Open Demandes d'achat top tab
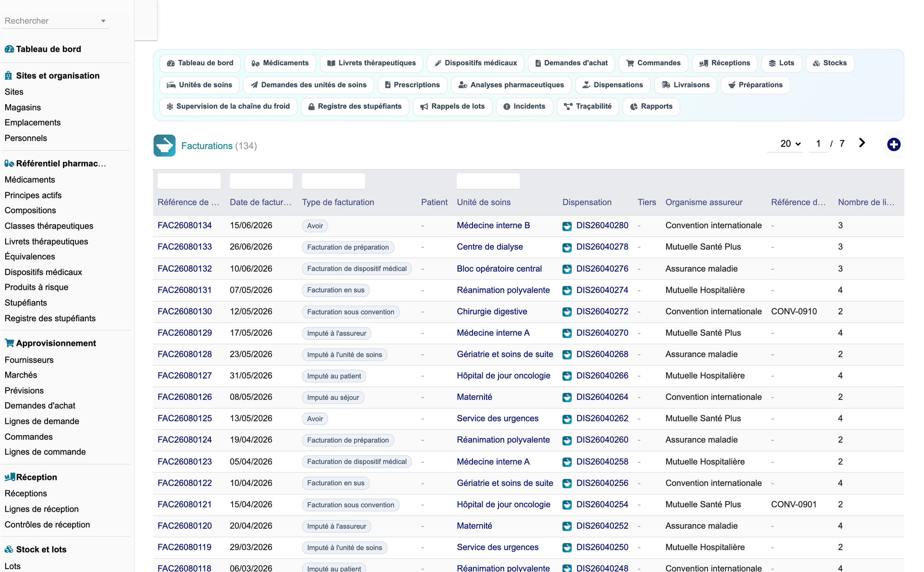 [571, 63]
